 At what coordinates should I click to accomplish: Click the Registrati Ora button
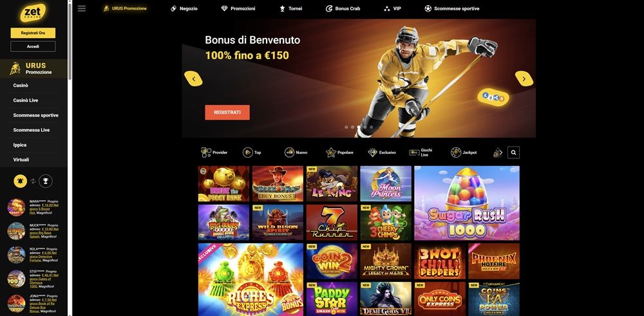coord(33,33)
